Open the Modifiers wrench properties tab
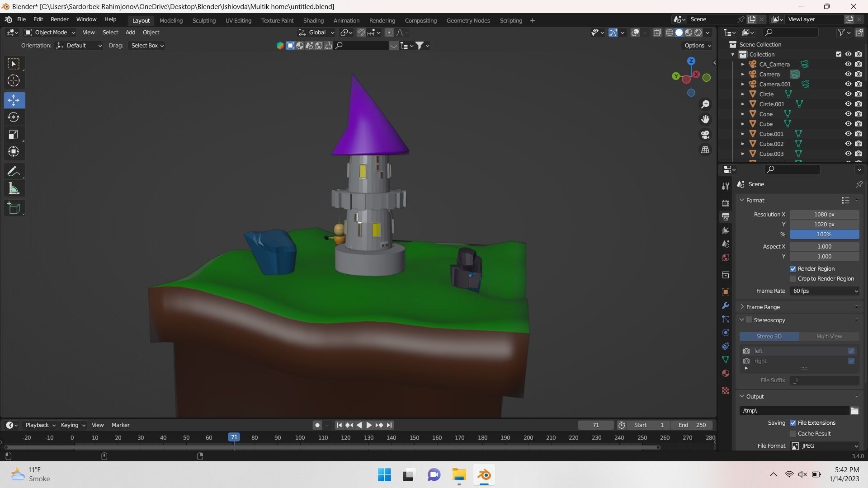868x488 pixels. (x=726, y=306)
